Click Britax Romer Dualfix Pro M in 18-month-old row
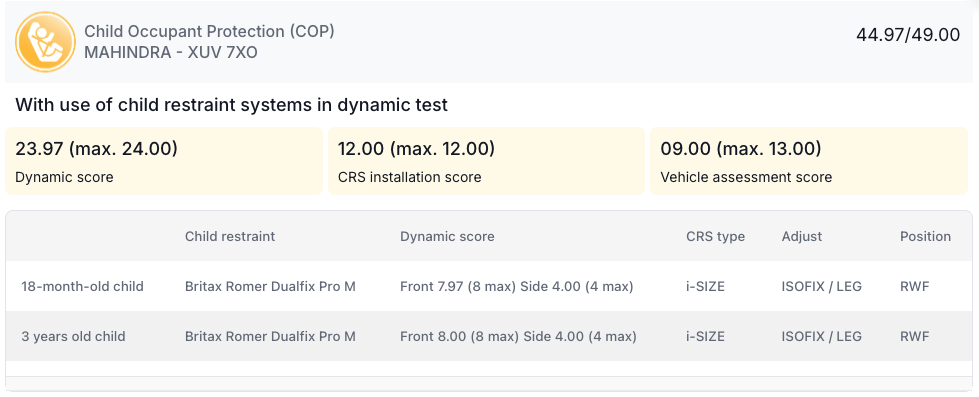 click(x=270, y=287)
